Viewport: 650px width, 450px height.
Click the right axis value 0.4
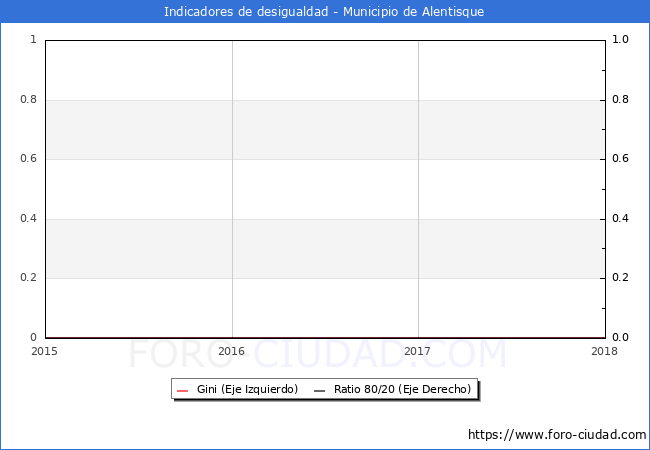[621, 218]
